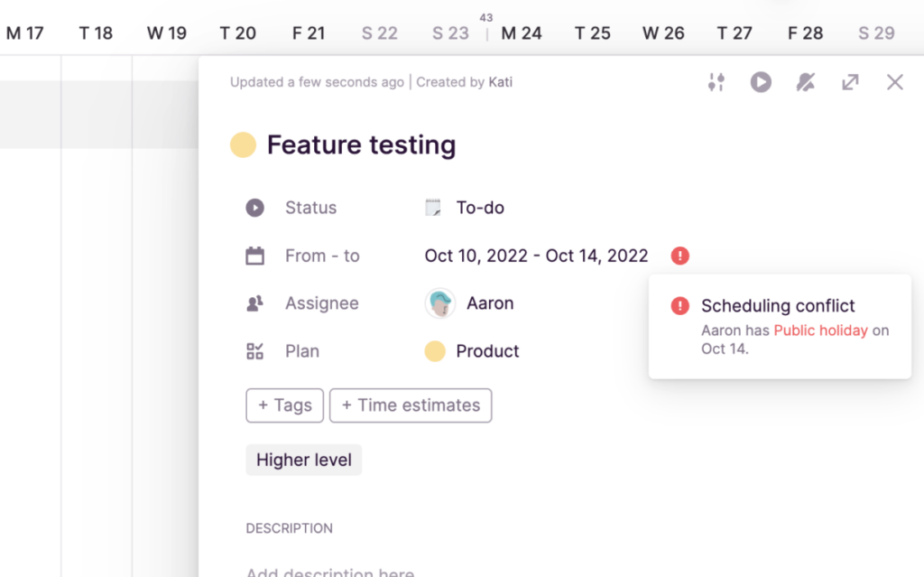
Task: Click the circular Status icon
Action: point(254,208)
